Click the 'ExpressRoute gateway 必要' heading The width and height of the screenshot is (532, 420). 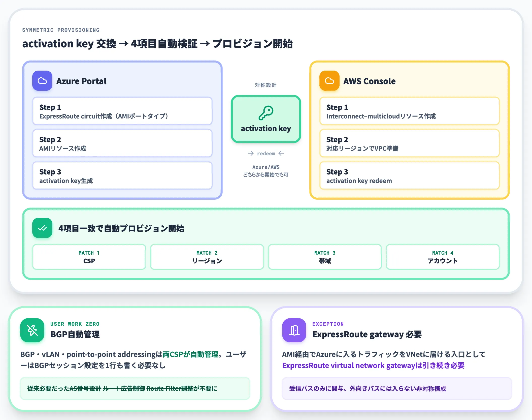[367, 335]
